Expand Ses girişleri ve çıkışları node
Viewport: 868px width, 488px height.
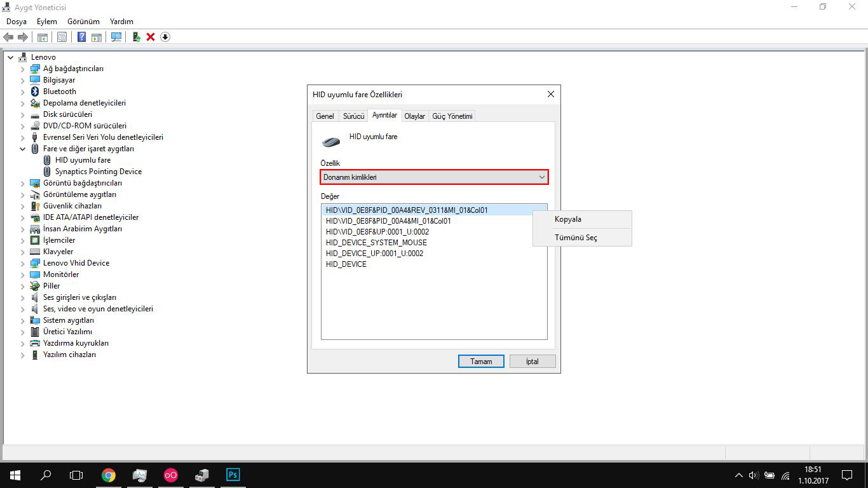[23, 297]
